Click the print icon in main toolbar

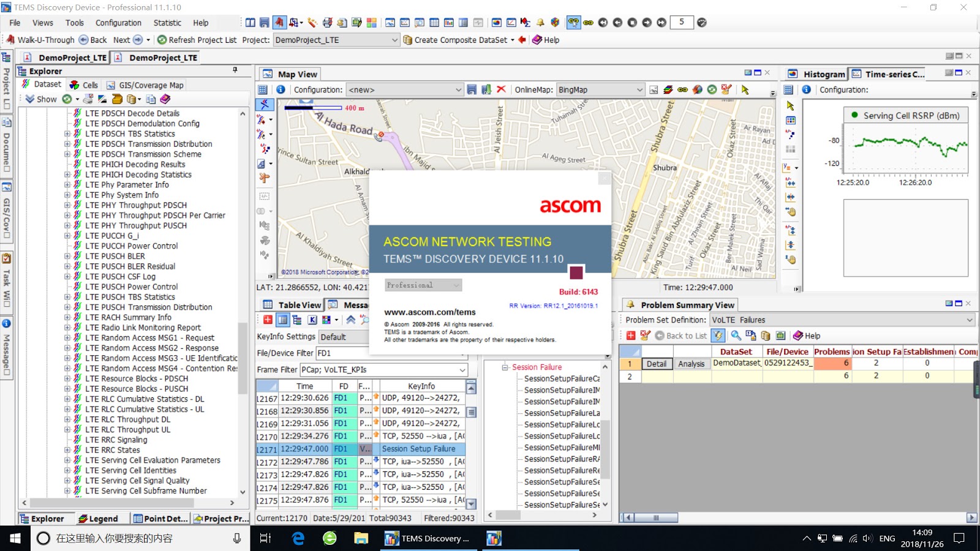[x=328, y=23]
